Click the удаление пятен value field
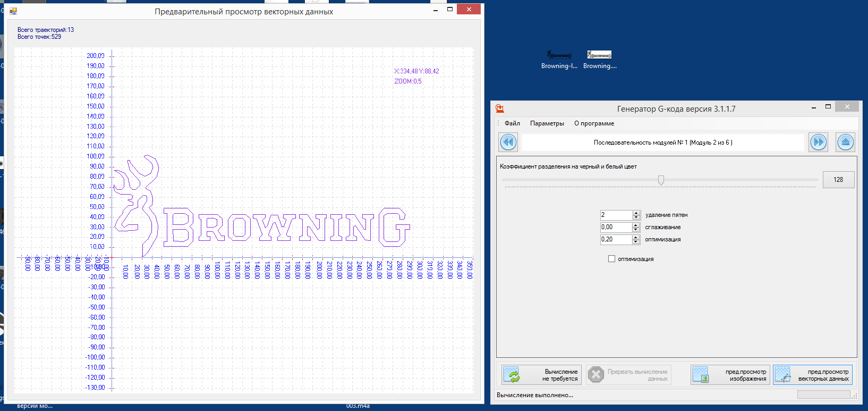The width and height of the screenshot is (868, 411). (616, 215)
